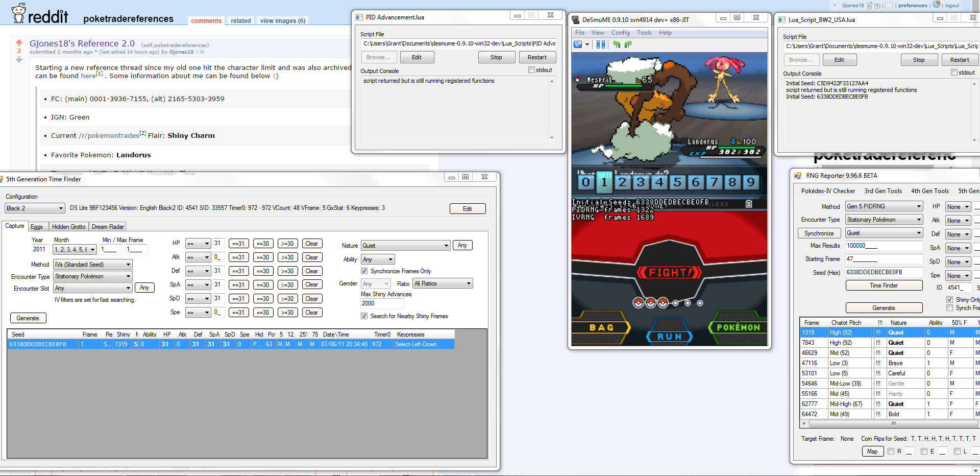This screenshot has width=980, height=476.
Task: Open the IVs (Standard Seed) Method dropdown
Action: pos(93,265)
